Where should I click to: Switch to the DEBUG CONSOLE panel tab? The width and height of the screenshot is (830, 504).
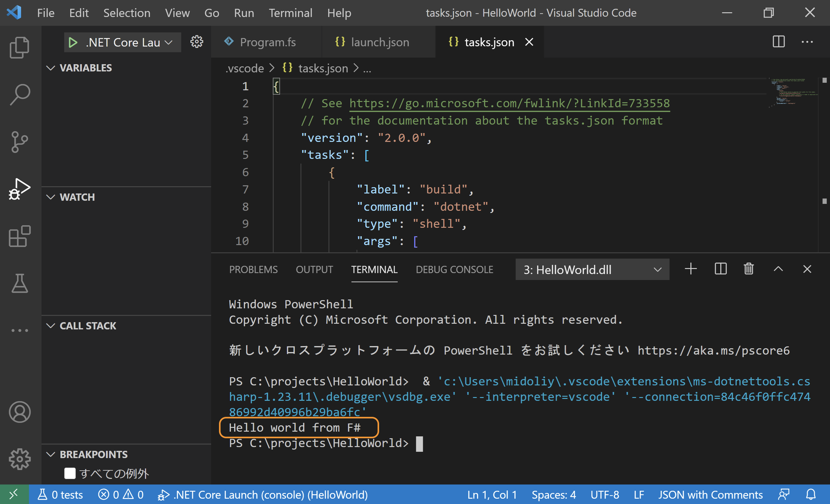click(x=454, y=270)
